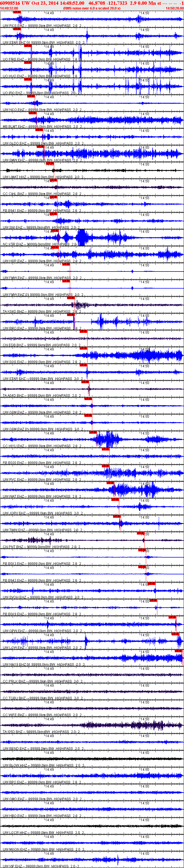Select the 'UO HUO EHZ' station label
Viewport: 184px width, 868px height.
pyautogui.click(x=14, y=76)
